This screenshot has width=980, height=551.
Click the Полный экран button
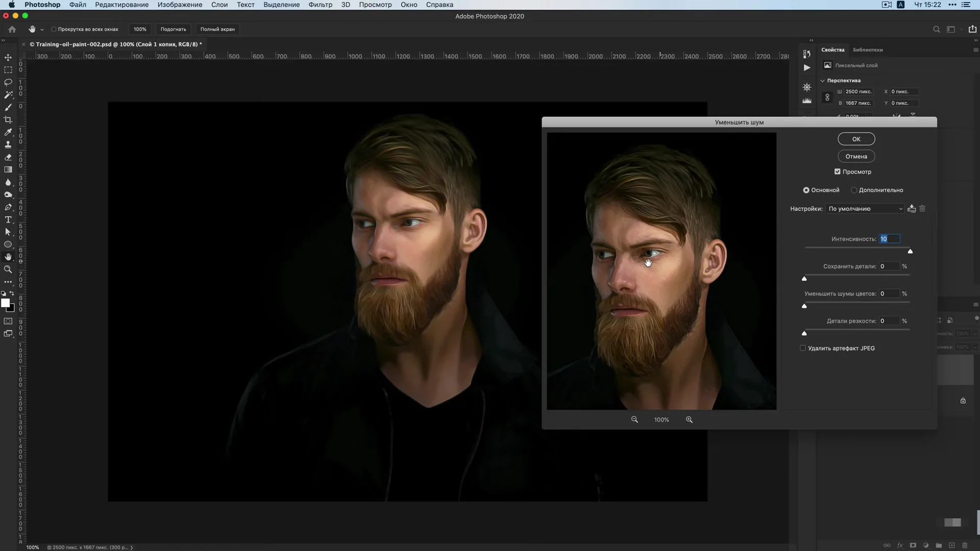(x=217, y=29)
